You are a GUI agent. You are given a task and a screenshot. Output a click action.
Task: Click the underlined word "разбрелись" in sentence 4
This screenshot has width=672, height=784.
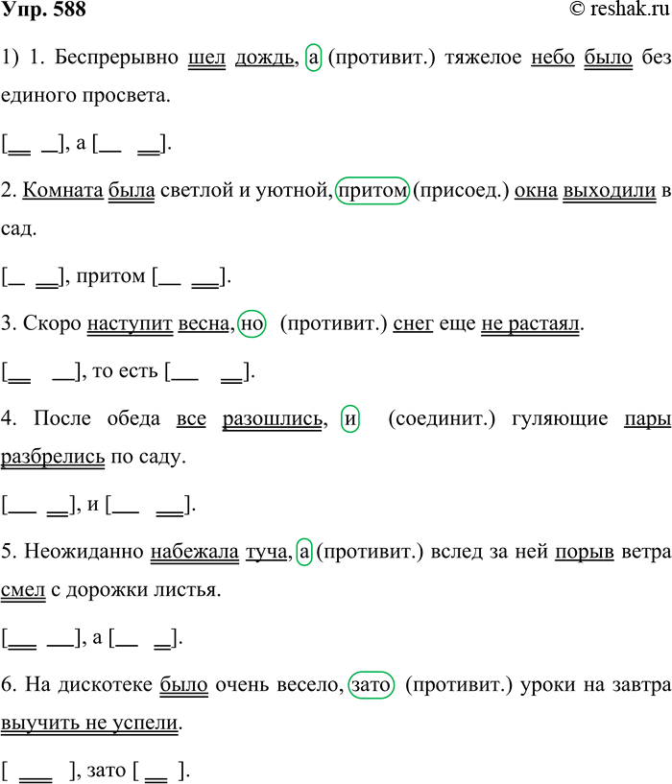53,457
